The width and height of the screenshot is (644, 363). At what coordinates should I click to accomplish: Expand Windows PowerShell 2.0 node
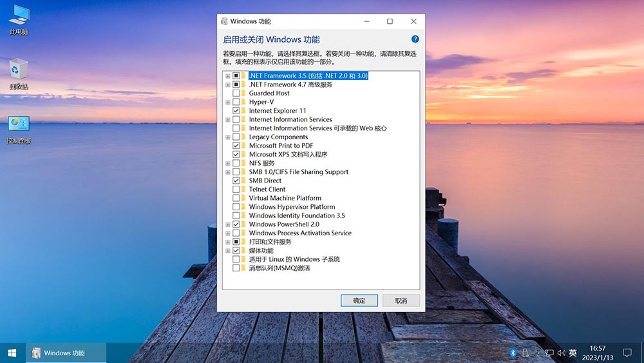[x=228, y=224]
